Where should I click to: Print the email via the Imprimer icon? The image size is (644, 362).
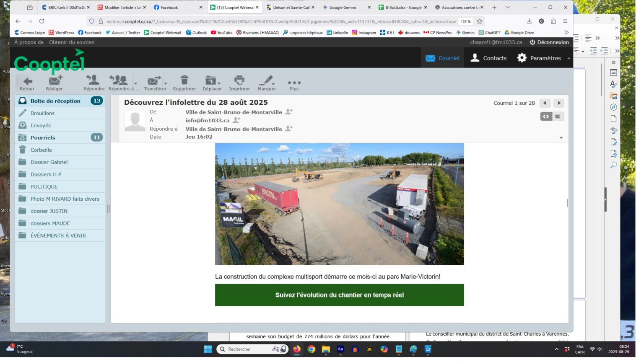239,80
